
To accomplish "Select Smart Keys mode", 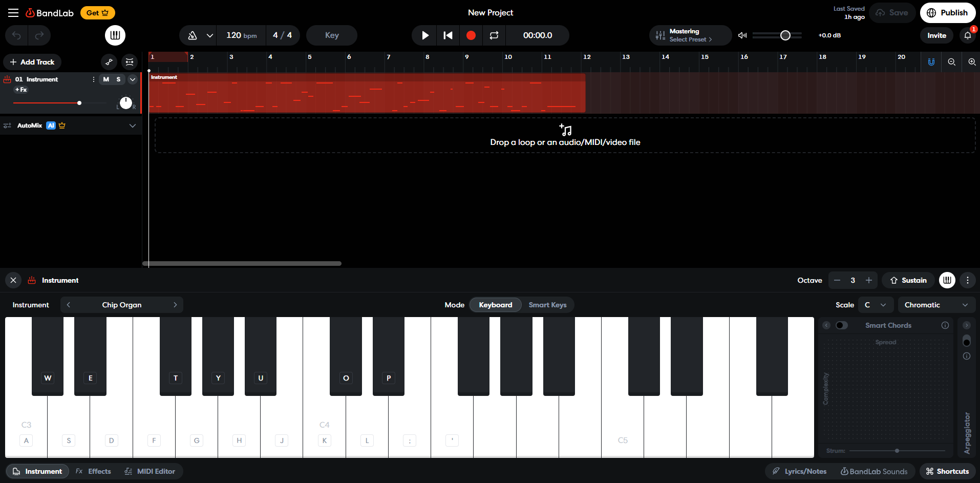I will [x=547, y=305].
